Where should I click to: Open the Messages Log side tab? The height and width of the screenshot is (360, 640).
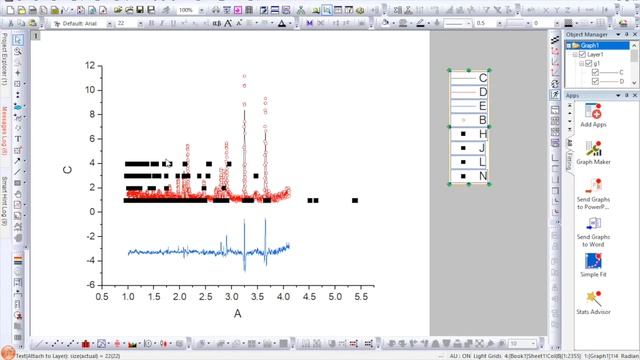pos(4,131)
